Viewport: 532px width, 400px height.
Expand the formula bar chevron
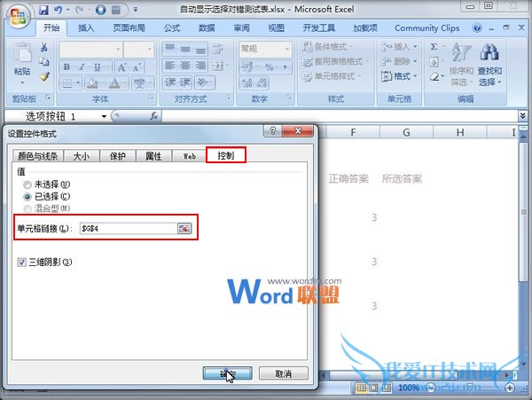pyautogui.click(x=522, y=116)
